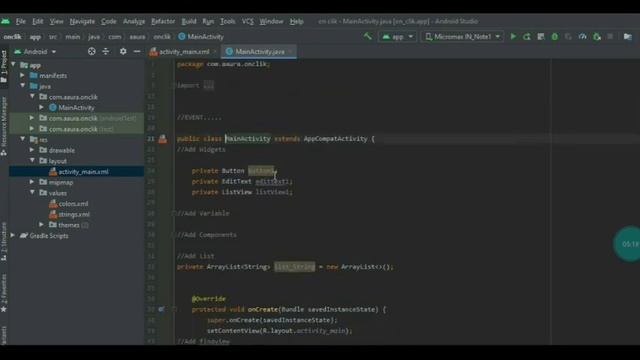Start debugging with the green bug icon
The width and height of the screenshot is (640, 360).
point(555,36)
